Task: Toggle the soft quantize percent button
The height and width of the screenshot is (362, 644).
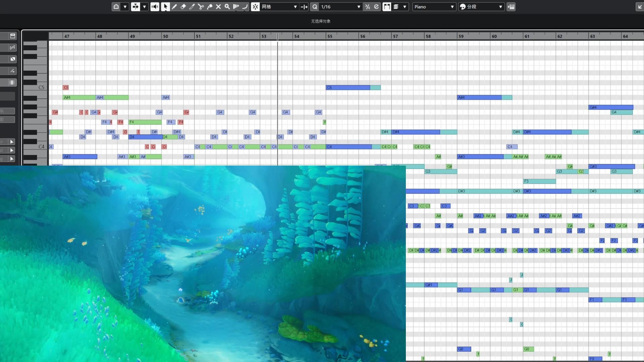Action: (368, 7)
